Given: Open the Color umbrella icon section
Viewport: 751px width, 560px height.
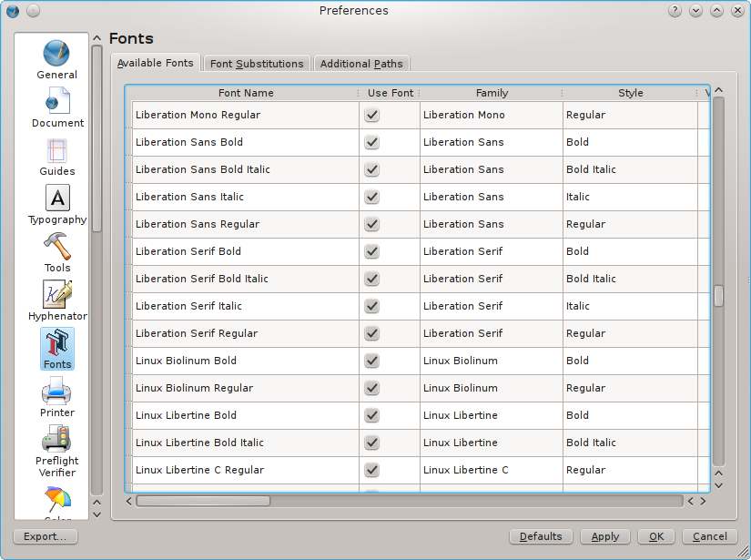Looking at the screenshot, I should tap(57, 501).
